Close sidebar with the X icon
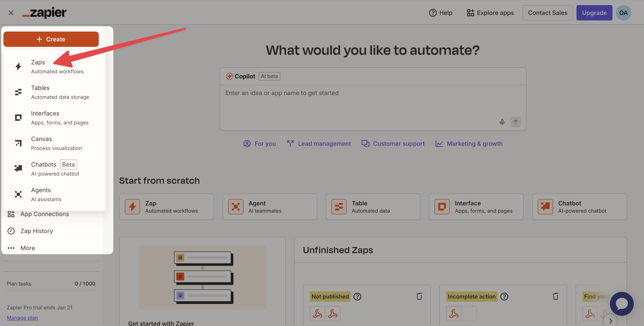Viewport: 644px width, 326px height. pyautogui.click(x=11, y=13)
